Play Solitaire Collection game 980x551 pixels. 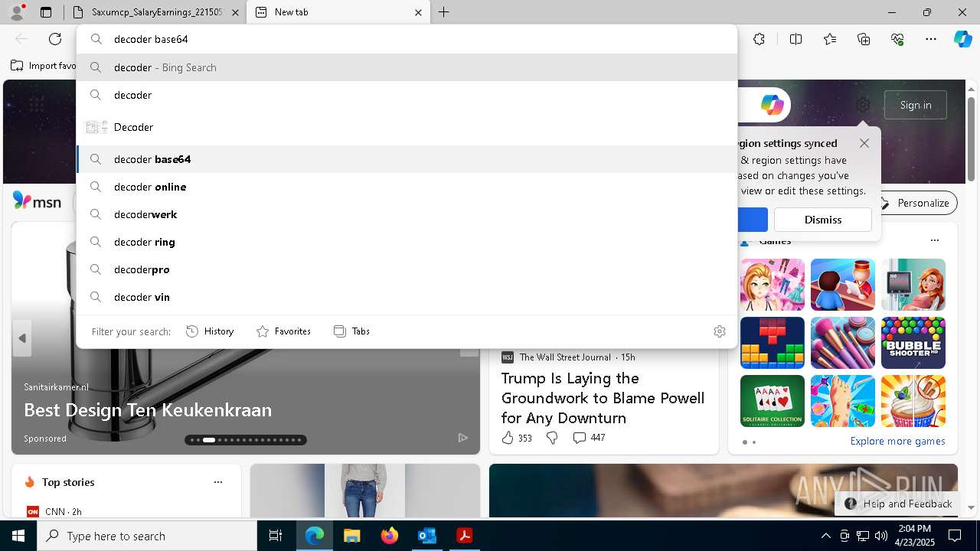tap(773, 401)
